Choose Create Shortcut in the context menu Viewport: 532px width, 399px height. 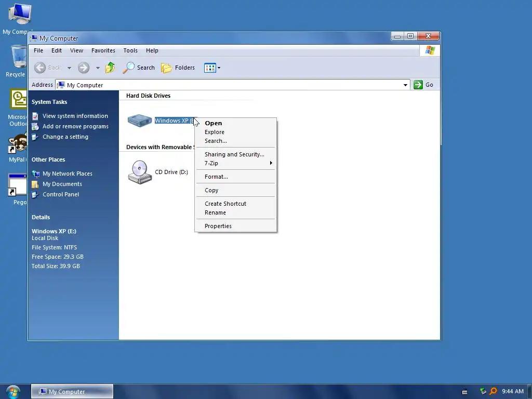[x=235, y=204]
